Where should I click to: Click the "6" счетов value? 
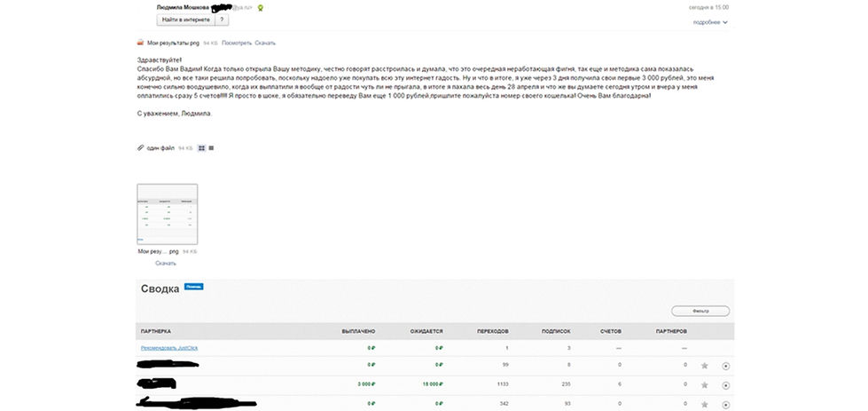click(x=620, y=383)
